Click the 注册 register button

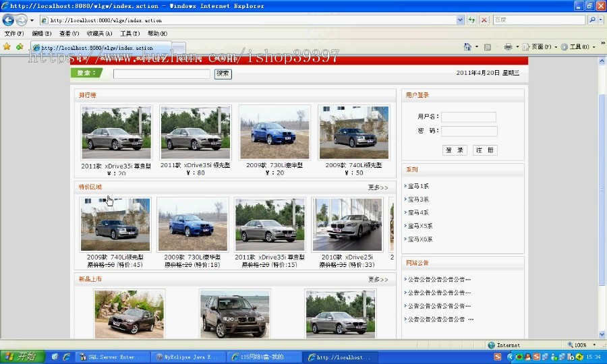point(485,150)
